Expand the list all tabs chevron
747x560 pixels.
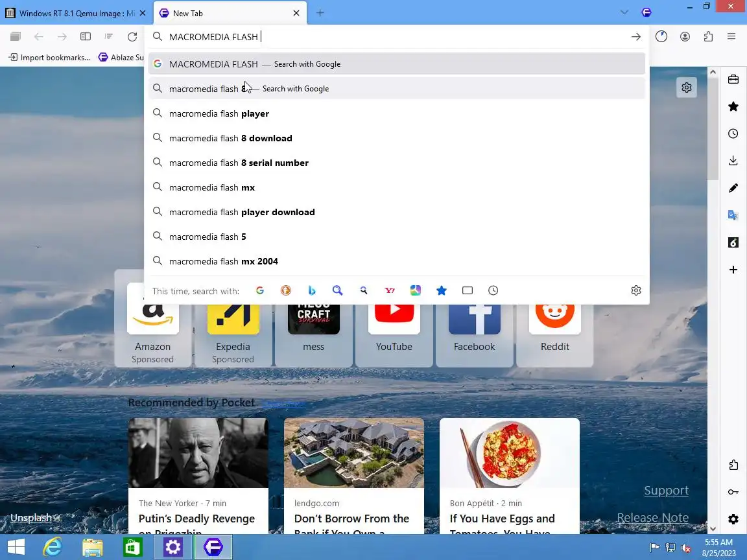624,13
